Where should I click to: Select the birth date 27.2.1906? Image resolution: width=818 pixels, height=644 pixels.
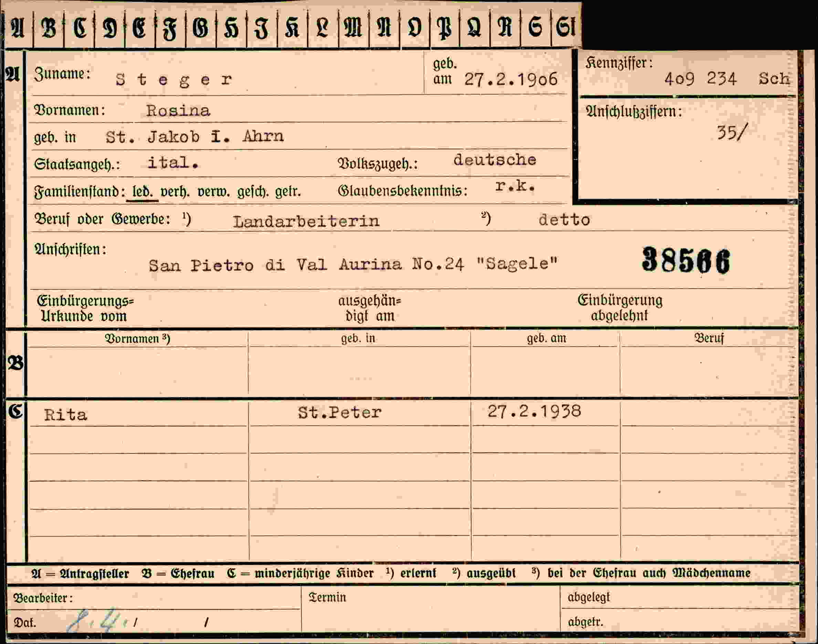pos(511,80)
